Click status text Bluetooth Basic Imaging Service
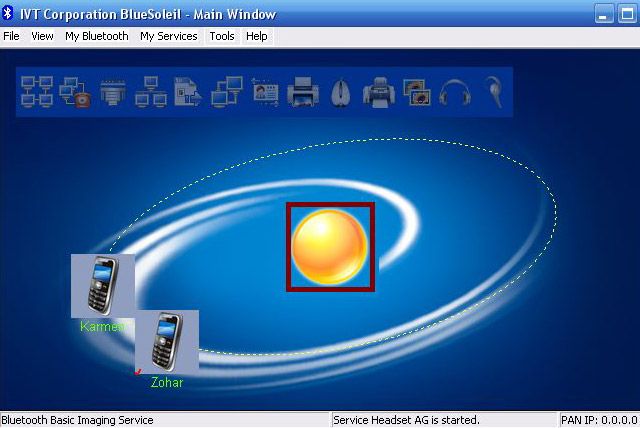The height and width of the screenshot is (428, 640). [78, 420]
